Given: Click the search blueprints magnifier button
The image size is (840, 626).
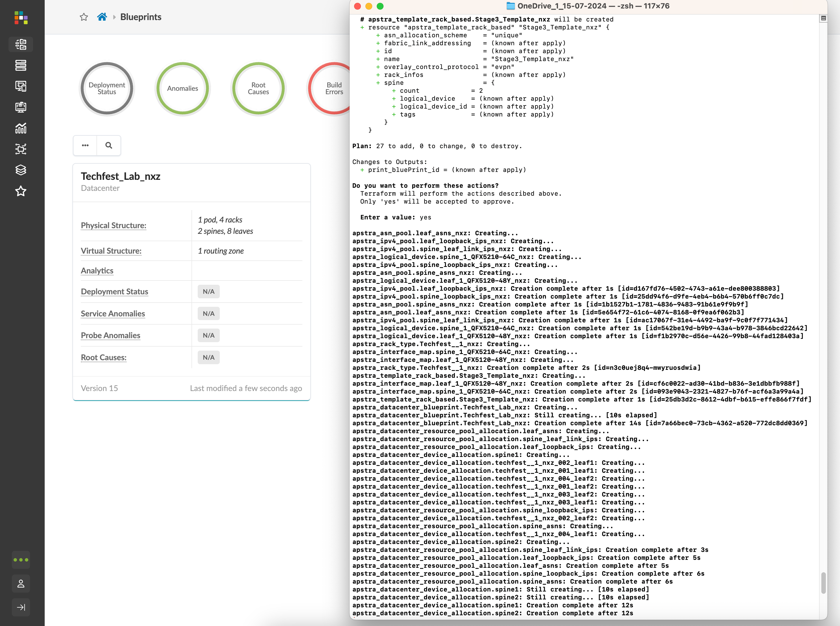Looking at the screenshot, I should [109, 145].
